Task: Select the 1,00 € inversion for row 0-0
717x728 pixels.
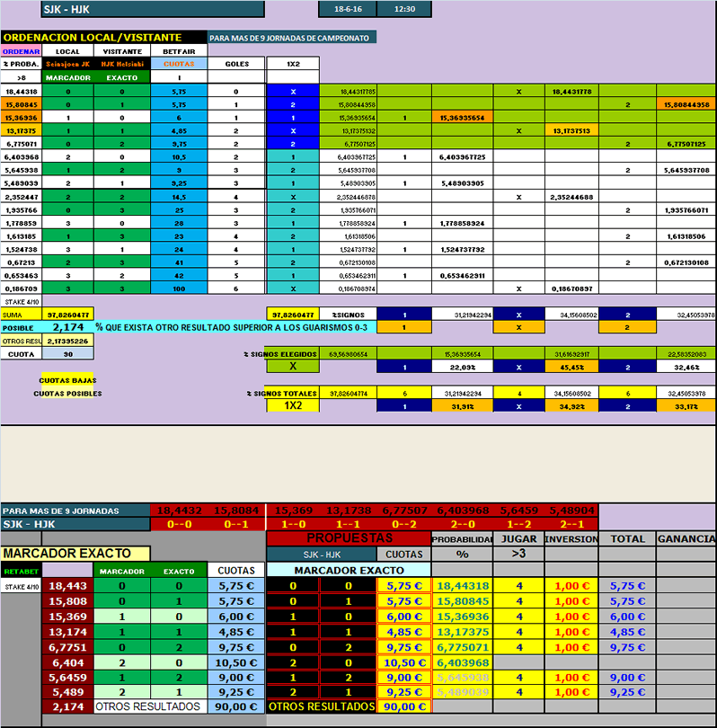Action: (x=571, y=586)
